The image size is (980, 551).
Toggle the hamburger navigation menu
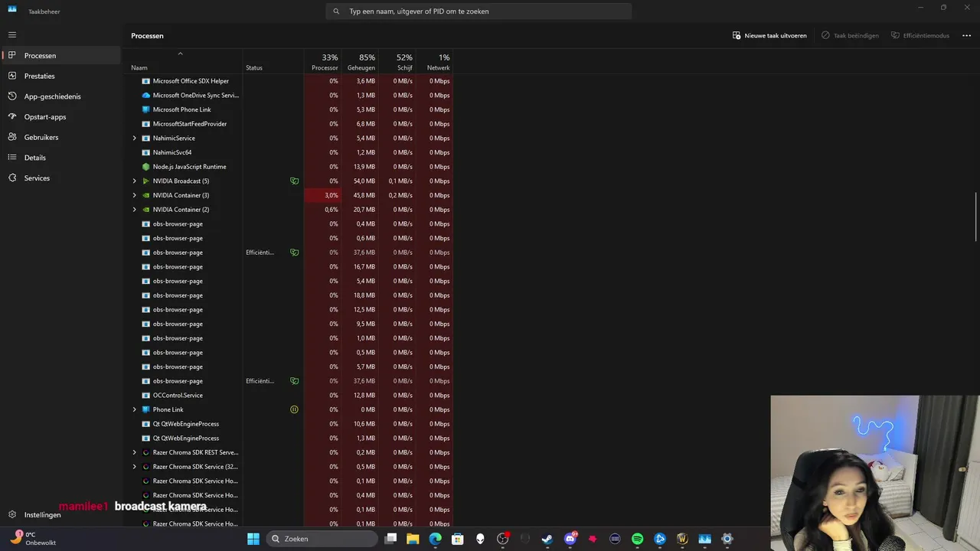[x=12, y=34]
